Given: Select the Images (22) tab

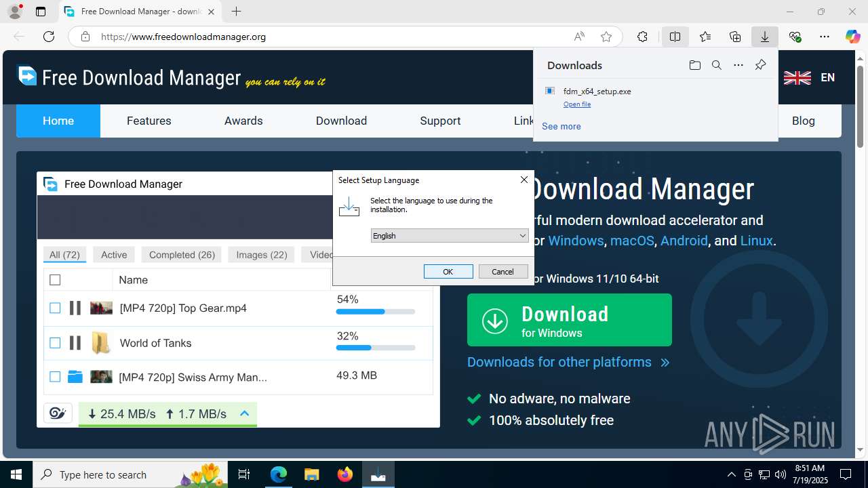Looking at the screenshot, I should [262, 255].
